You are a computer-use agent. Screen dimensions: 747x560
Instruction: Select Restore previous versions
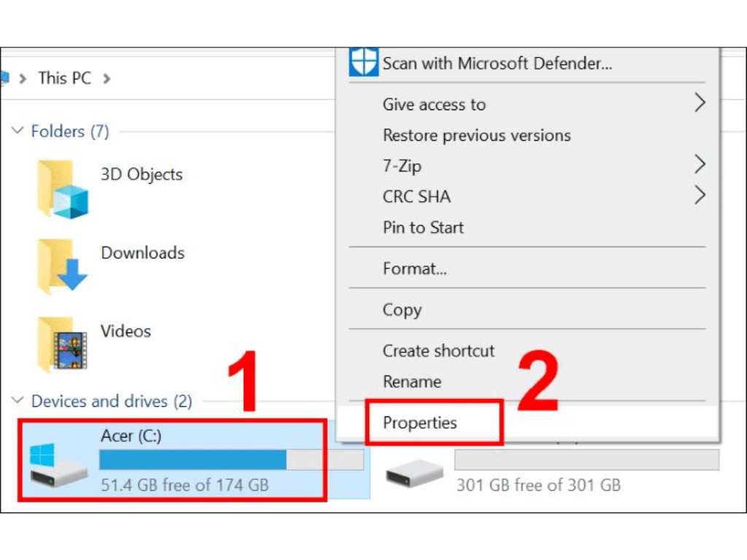476,135
